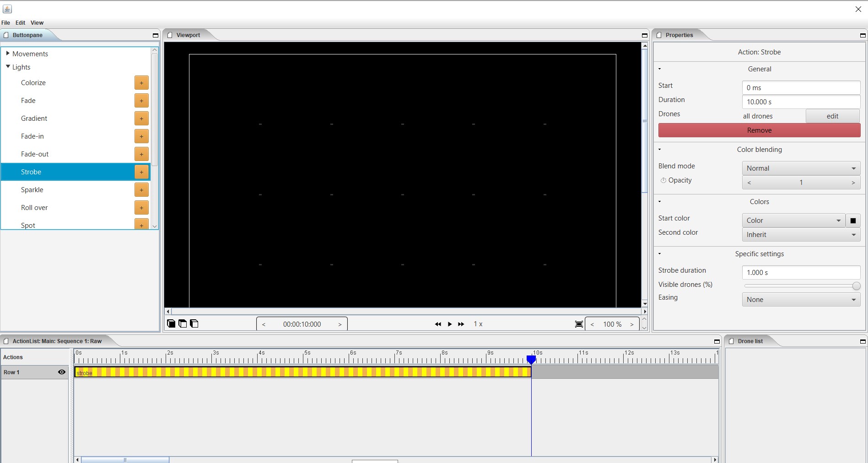Image resolution: width=868 pixels, height=463 pixels.
Task: Click the playback speed 1 x label
Action: pos(478,324)
